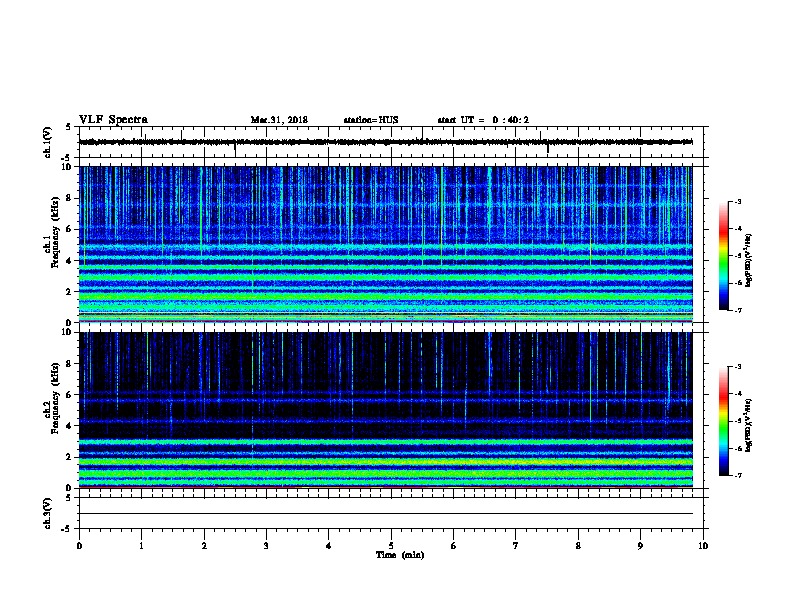792x612 pixels.
Task: Select the date text "Mar.31, 2018"
Action: pyautogui.click(x=279, y=120)
